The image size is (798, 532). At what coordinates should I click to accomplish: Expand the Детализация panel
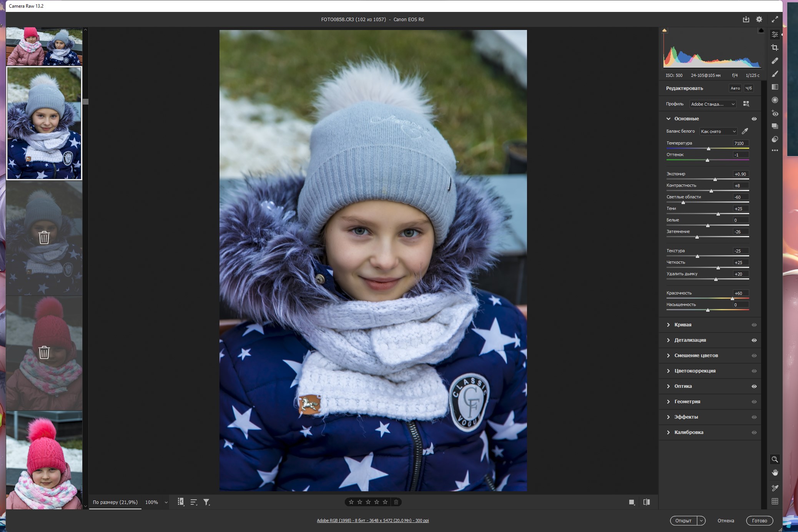[668, 340]
